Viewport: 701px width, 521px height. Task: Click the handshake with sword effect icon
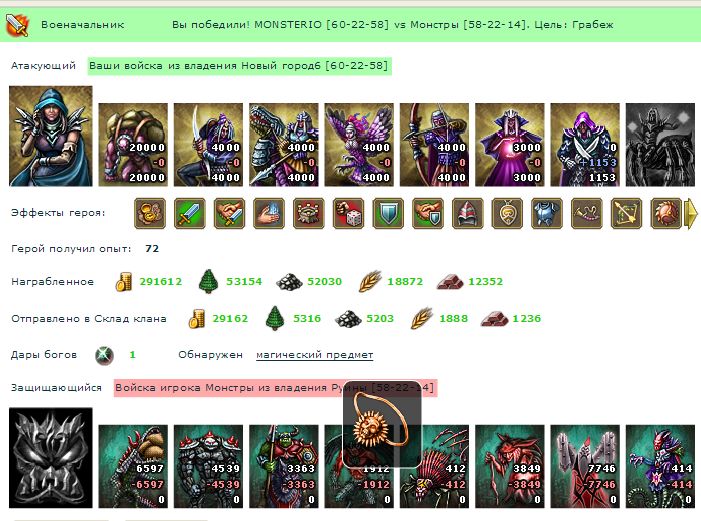pyautogui.click(x=229, y=213)
